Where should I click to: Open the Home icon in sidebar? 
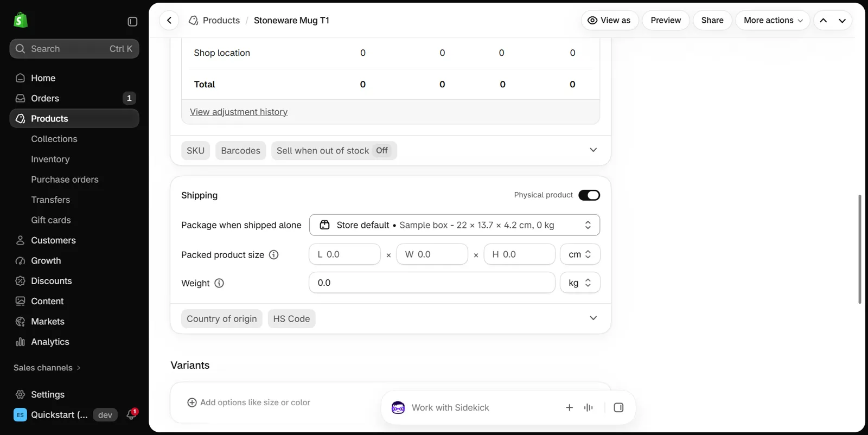tap(20, 78)
